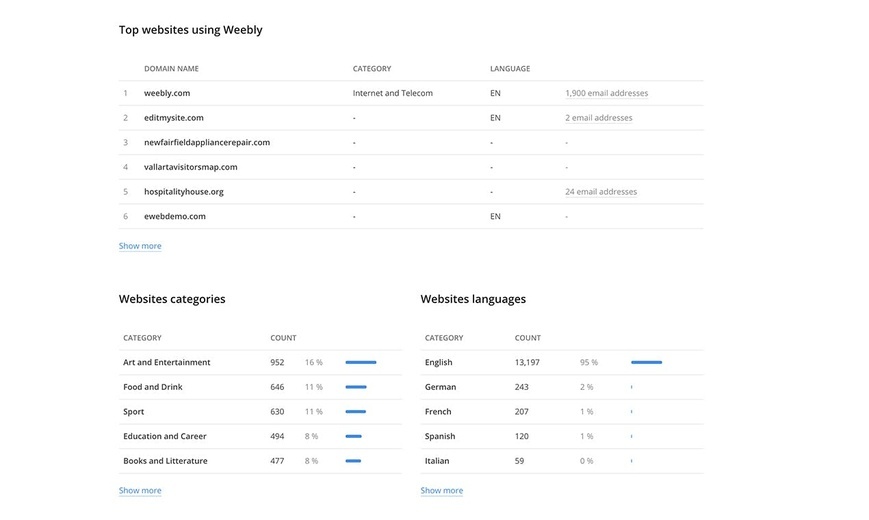Select the vallartavisitorsmap.com domain
869x520 pixels.
coord(191,167)
